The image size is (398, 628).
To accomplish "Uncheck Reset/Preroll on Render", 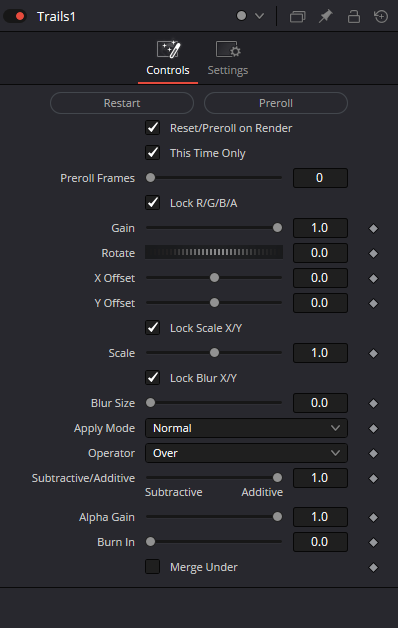I will (153, 128).
